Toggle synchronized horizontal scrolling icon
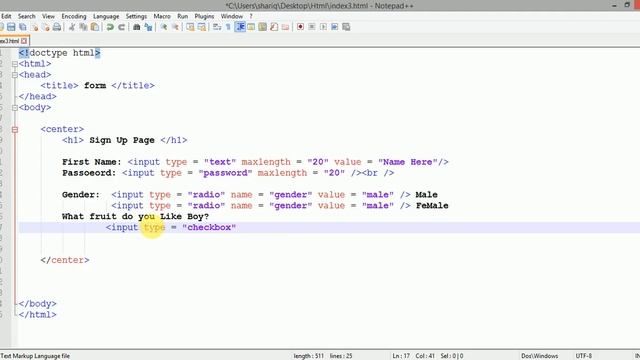 pos(202,27)
